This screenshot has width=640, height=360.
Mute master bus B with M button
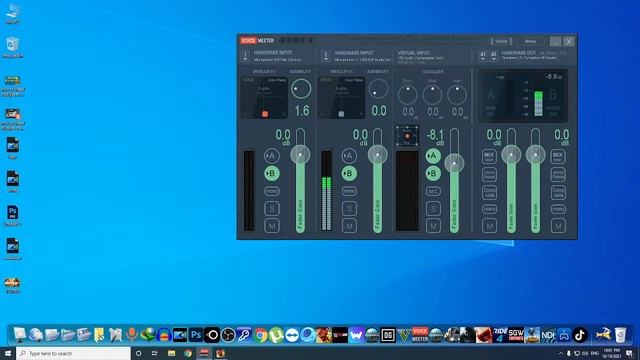click(x=558, y=226)
